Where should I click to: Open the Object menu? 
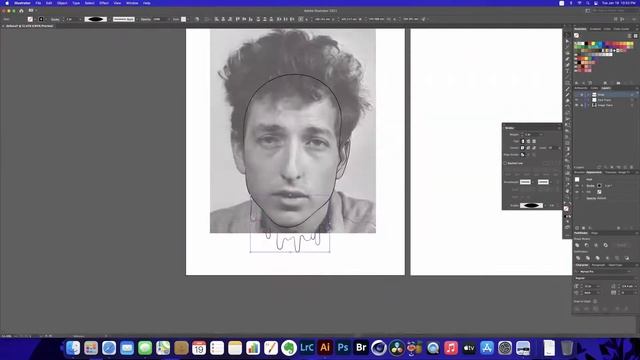tap(62, 3)
